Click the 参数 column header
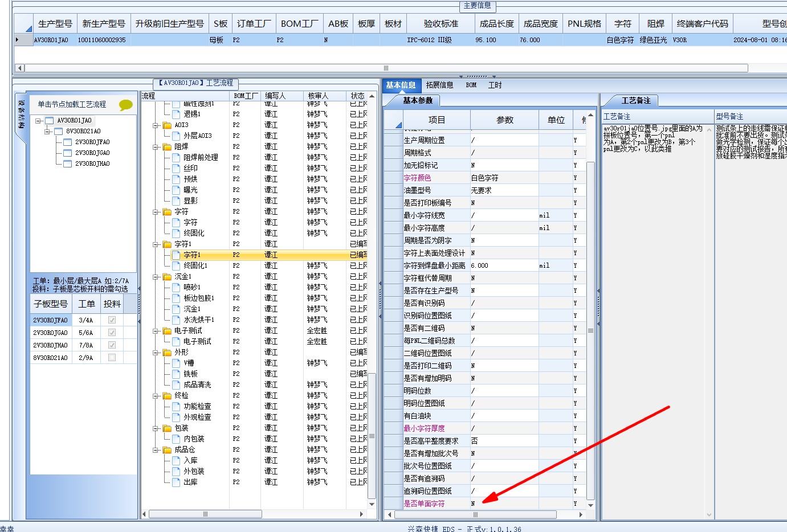Image resolution: width=787 pixels, height=532 pixels. 505,120
